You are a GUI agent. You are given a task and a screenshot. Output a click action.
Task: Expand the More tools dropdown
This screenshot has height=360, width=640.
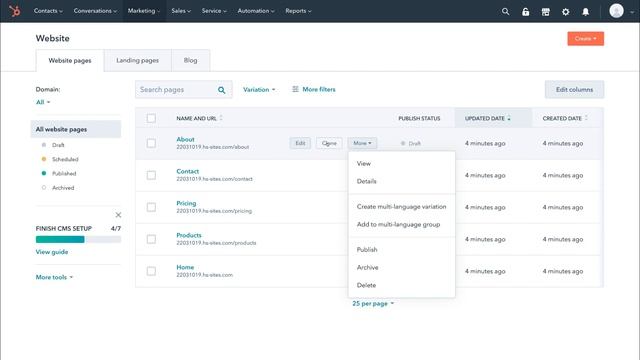click(x=54, y=277)
